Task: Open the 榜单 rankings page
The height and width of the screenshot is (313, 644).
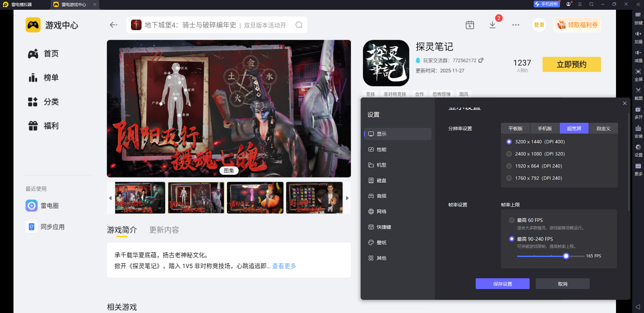Action: click(x=43, y=78)
